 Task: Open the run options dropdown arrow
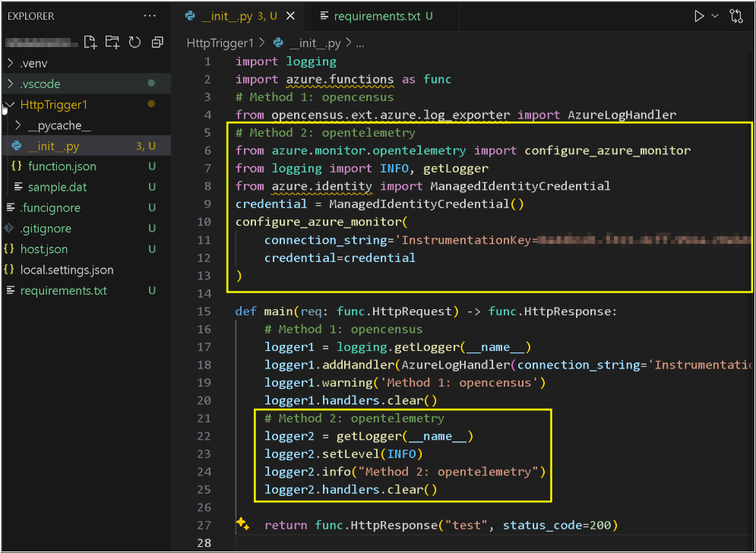[715, 16]
